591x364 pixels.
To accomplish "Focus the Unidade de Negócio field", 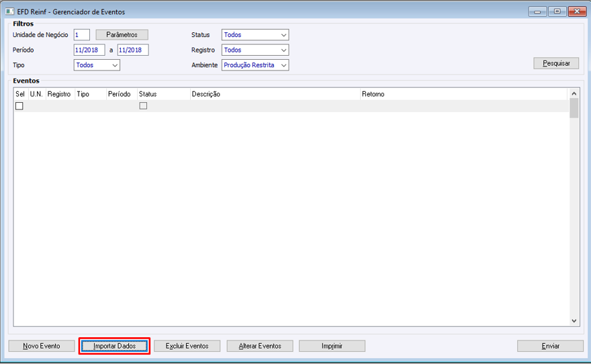I will 82,35.
